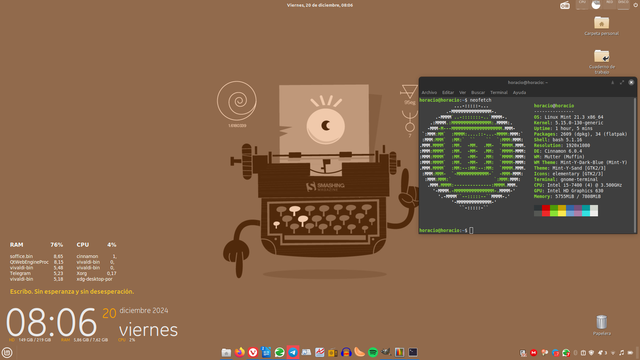640x360 pixels.
Task: Click the quote 'Escribo. Sin esperanza'
Action: [x=72, y=291]
